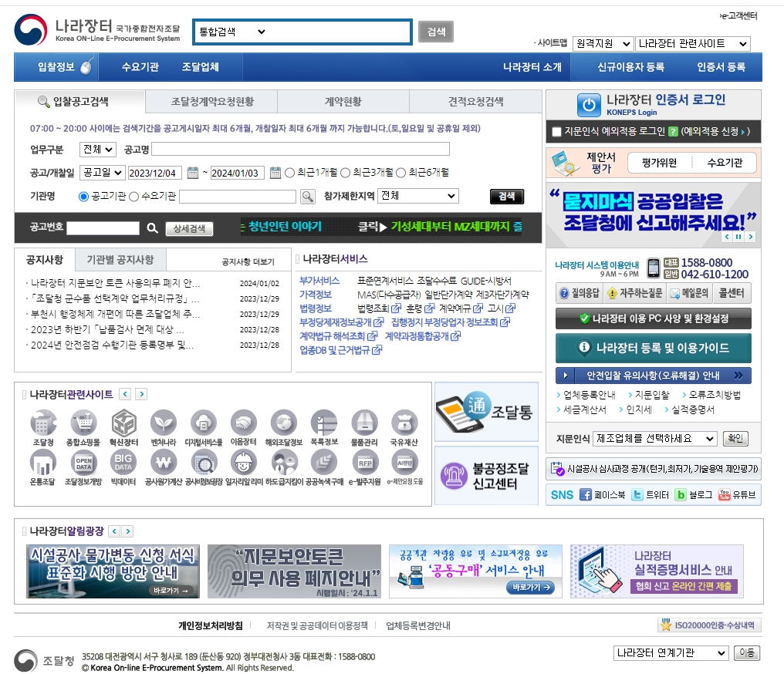This screenshot has height=674, width=784.
Task: Click the 공고명 text field
Action: coord(300,150)
